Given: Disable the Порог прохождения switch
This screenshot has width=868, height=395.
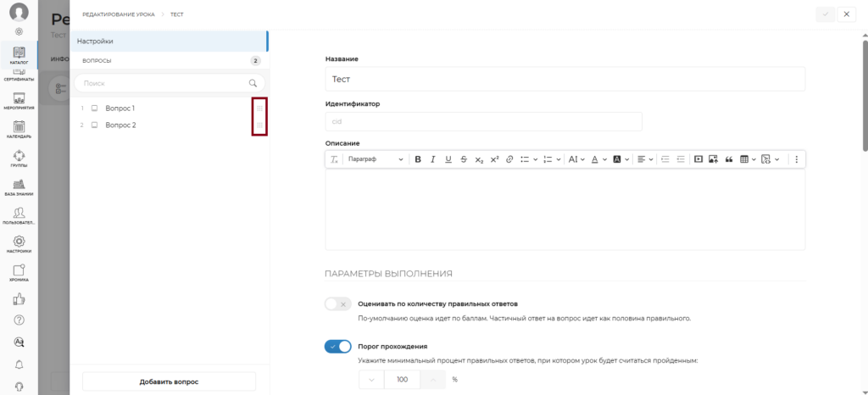Looking at the screenshot, I should [337, 347].
